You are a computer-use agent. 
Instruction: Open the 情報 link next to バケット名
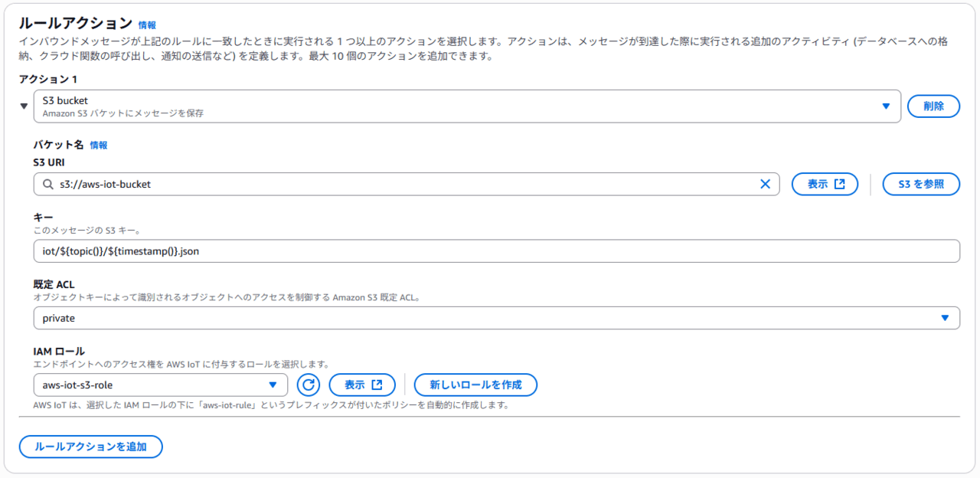[99, 145]
